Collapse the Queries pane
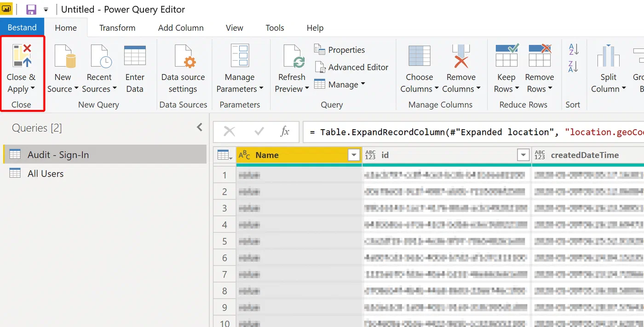This screenshot has height=327, width=644. click(200, 127)
